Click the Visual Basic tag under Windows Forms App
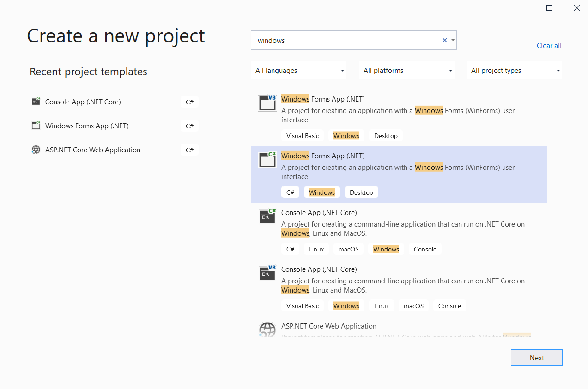The image size is (588, 389). 303,136
